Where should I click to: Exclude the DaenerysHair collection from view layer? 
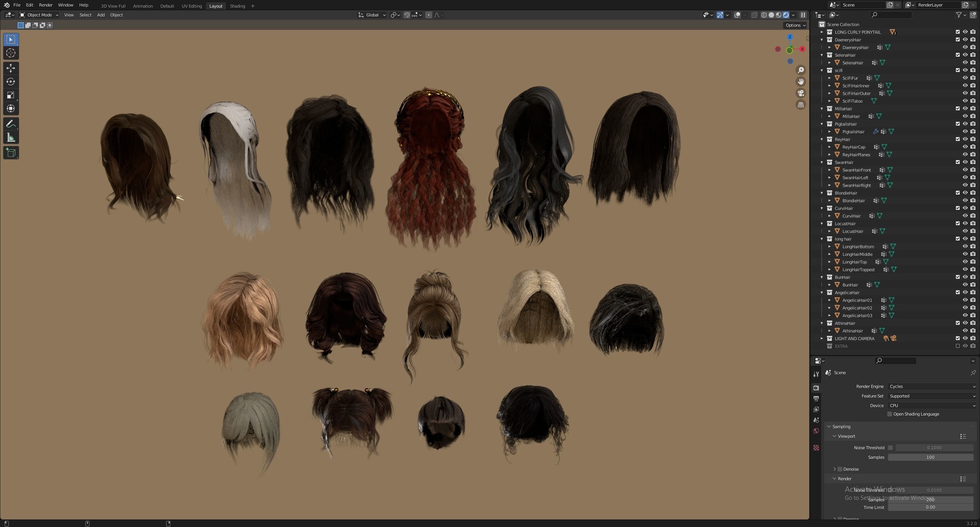coord(958,40)
